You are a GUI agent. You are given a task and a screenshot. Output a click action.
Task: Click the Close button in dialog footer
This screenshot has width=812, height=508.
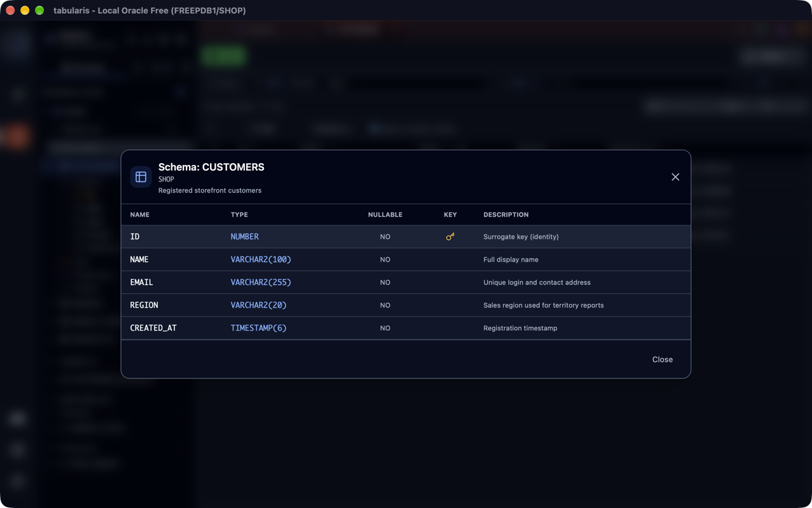pos(662,359)
